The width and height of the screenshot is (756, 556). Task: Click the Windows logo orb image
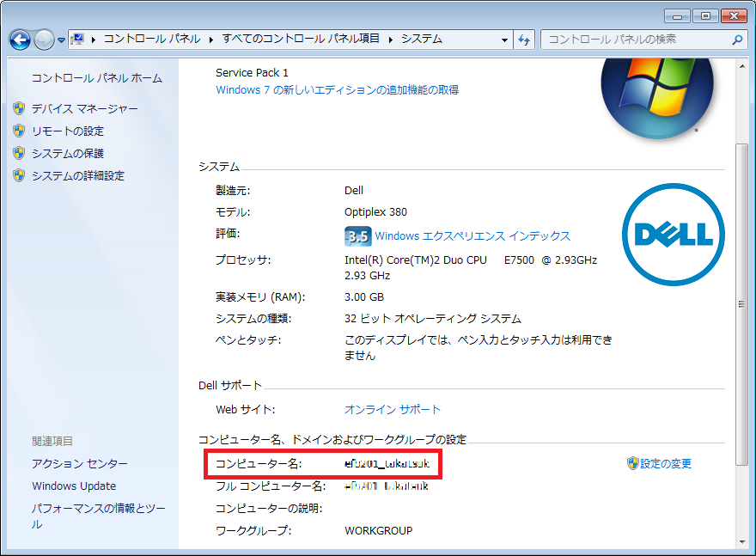click(x=657, y=99)
